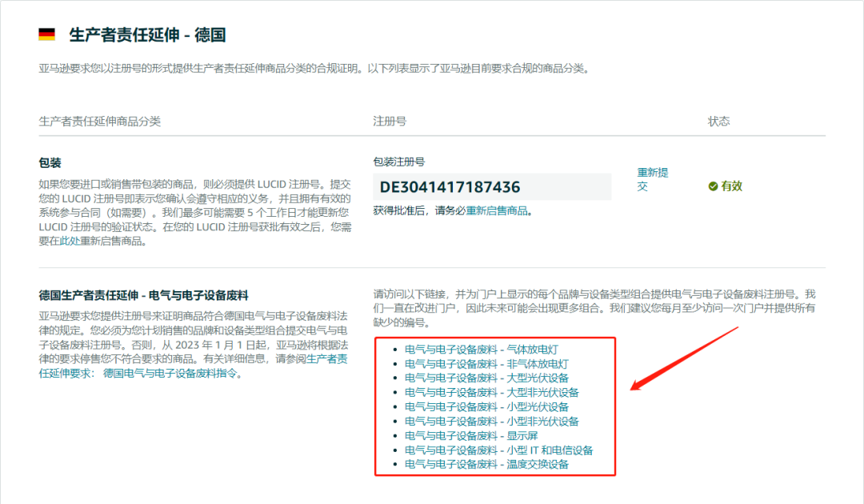Click the packaging registration number field DE3041417187436
864x504 pixels.
pyautogui.click(x=492, y=186)
